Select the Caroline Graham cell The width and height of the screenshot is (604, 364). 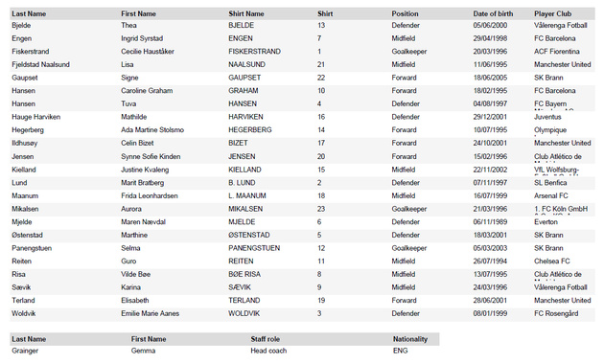tap(147, 91)
